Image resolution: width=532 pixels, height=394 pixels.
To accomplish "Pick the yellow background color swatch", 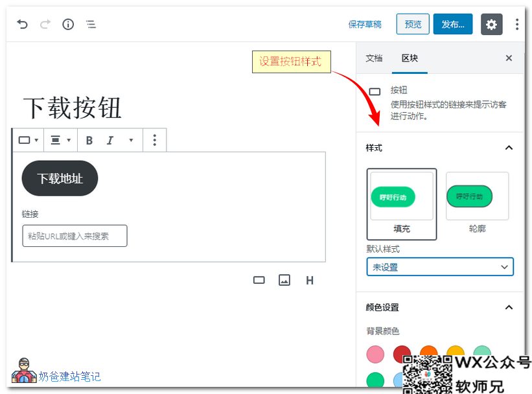I will pos(456,351).
